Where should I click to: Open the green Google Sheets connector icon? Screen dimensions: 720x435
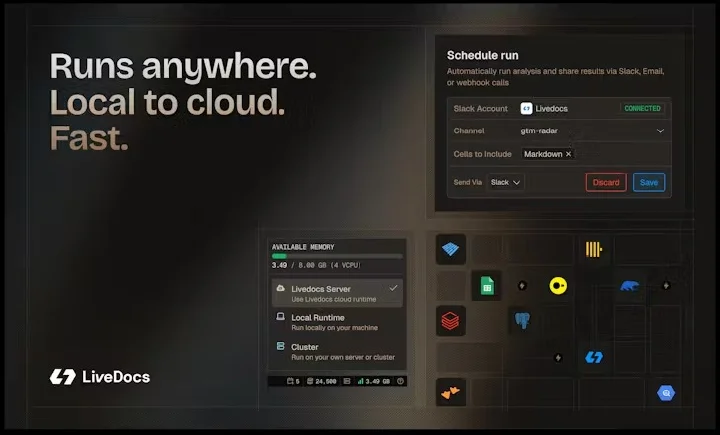[x=487, y=286]
